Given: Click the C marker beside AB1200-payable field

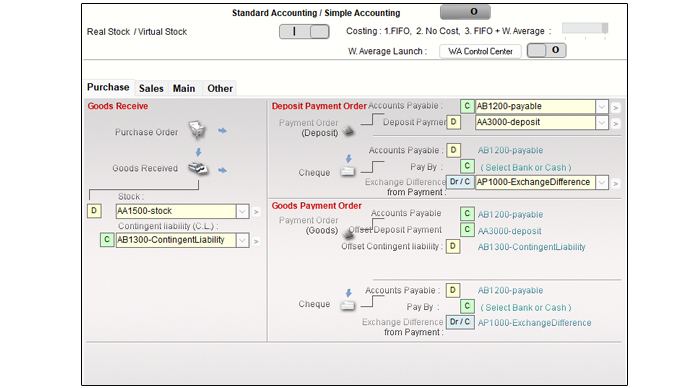Looking at the screenshot, I should coord(467,106).
